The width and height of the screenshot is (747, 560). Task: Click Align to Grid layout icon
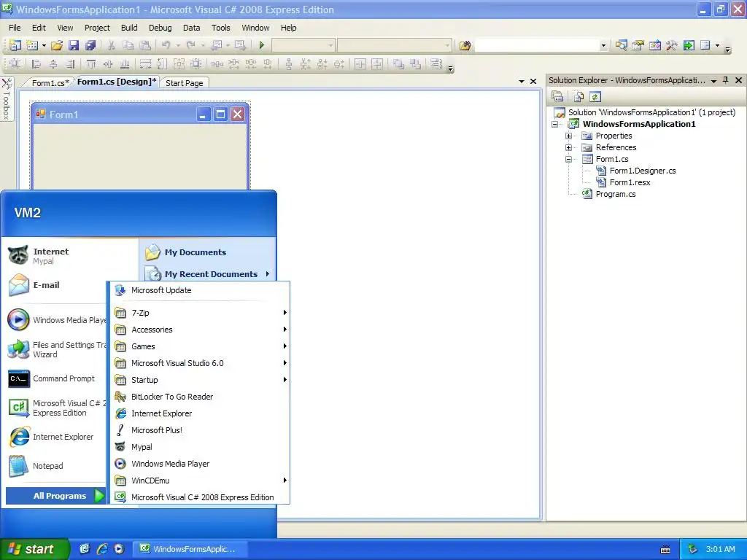click(15, 64)
